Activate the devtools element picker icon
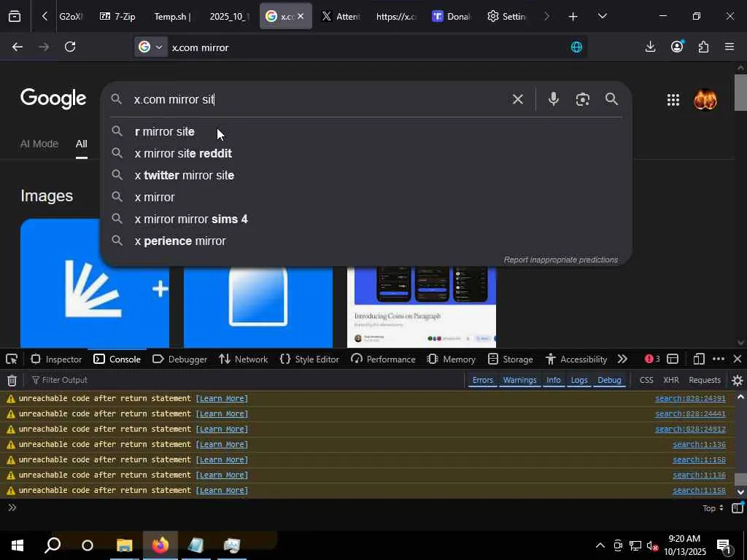This screenshot has height=560, width=747. [x=12, y=359]
